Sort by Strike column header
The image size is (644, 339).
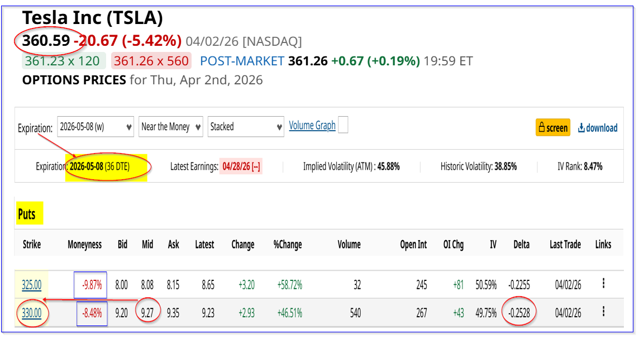pos(31,245)
